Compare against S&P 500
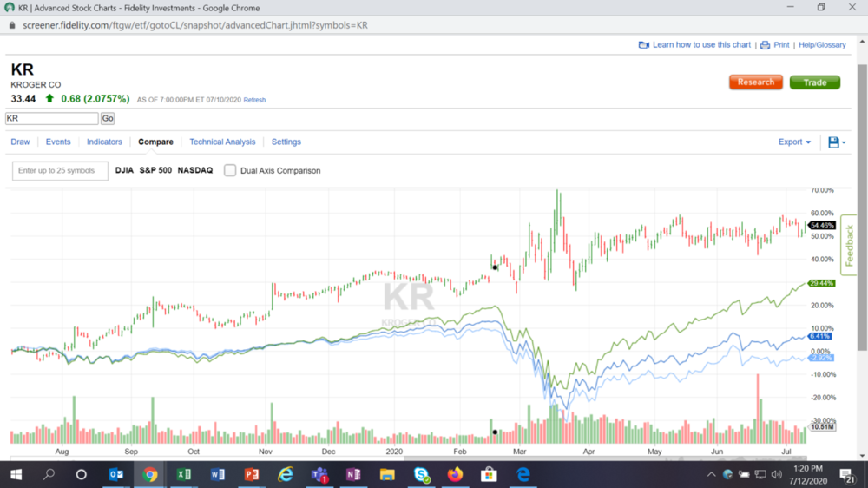The width and height of the screenshot is (868, 488). [155, 170]
